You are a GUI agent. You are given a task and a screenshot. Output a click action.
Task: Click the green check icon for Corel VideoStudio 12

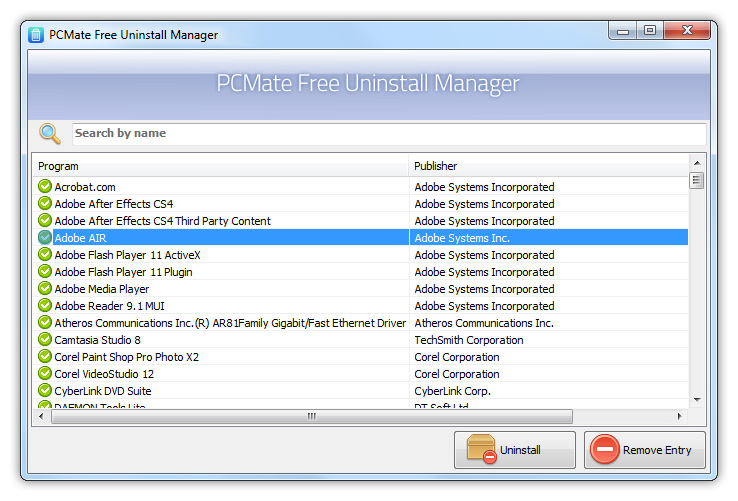tap(45, 373)
